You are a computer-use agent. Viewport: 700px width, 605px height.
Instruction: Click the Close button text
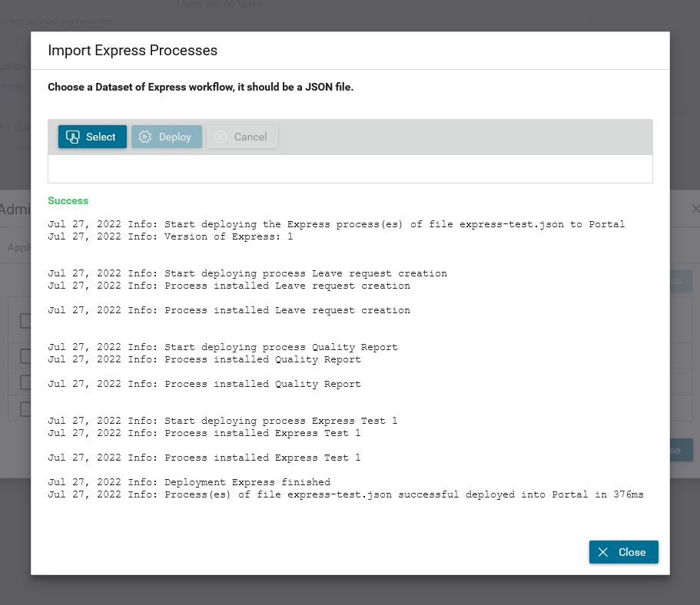point(632,552)
